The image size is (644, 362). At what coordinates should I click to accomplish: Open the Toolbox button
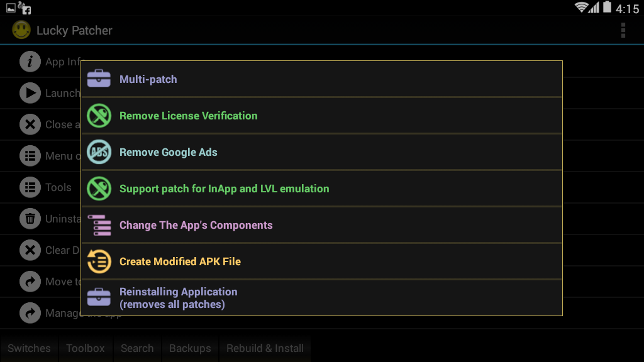coord(86,348)
